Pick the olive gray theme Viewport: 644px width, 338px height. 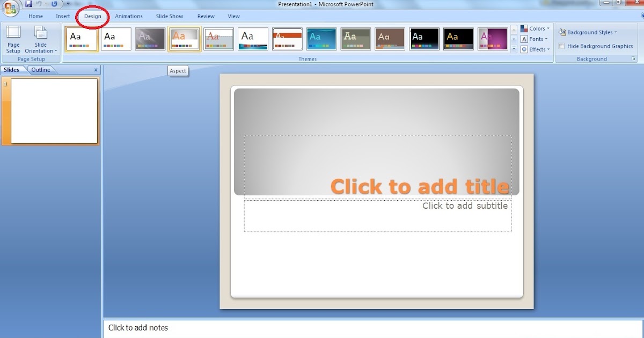coord(356,39)
